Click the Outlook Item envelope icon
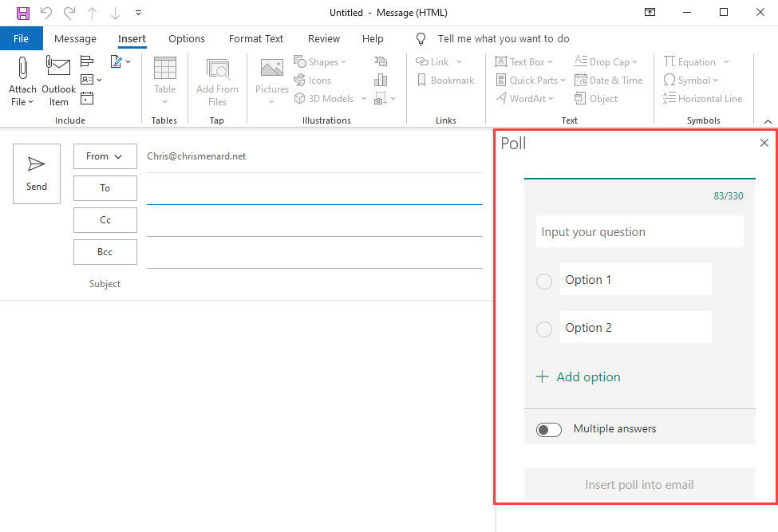 (58, 68)
